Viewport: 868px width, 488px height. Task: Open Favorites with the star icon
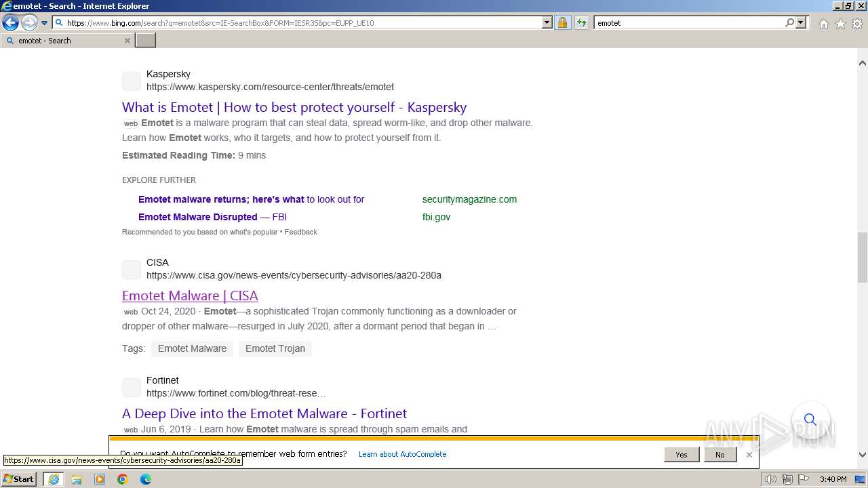[840, 24]
